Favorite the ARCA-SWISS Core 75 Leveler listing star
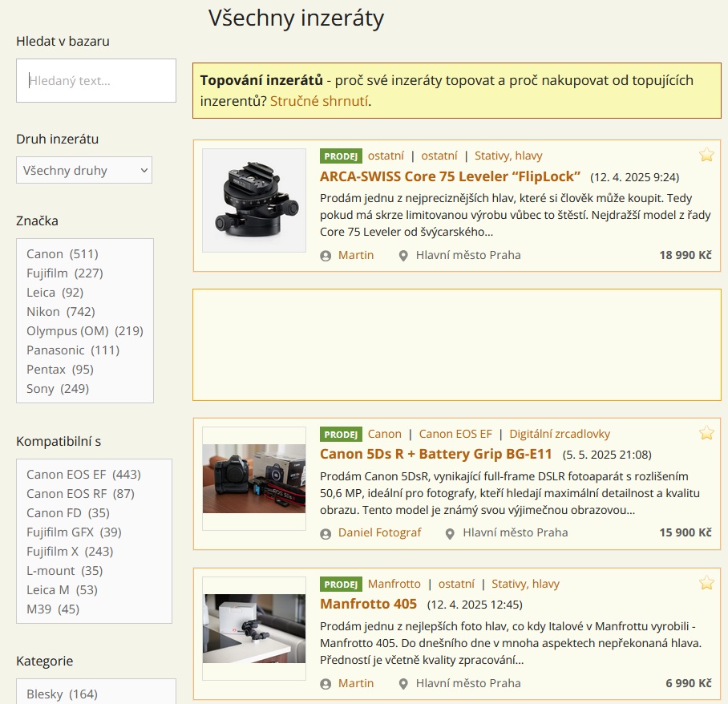The width and height of the screenshot is (728, 704). (x=706, y=155)
